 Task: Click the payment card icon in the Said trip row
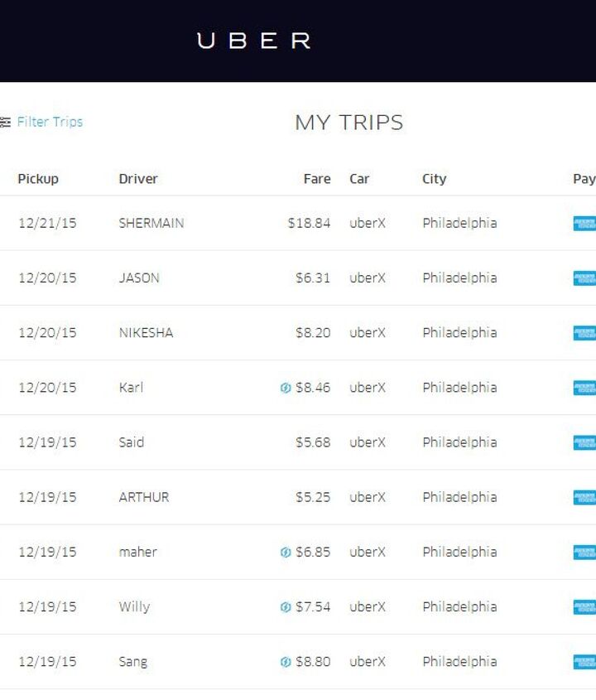[x=584, y=442]
